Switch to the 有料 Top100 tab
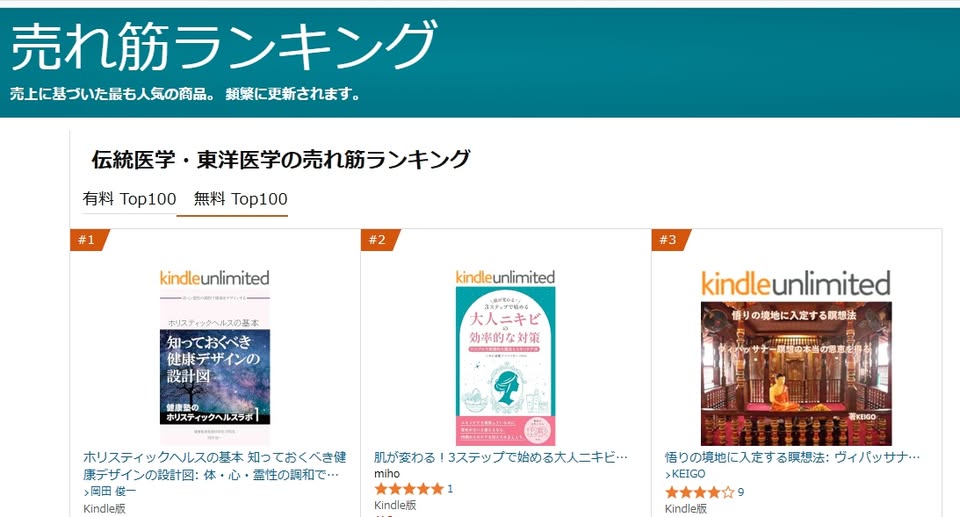 point(129,199)
